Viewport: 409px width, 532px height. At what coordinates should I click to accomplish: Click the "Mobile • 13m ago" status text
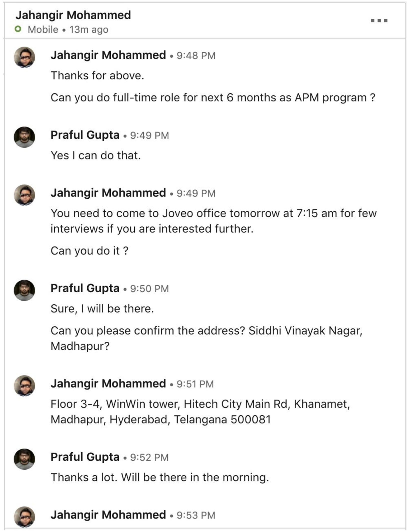click(68, 30)
